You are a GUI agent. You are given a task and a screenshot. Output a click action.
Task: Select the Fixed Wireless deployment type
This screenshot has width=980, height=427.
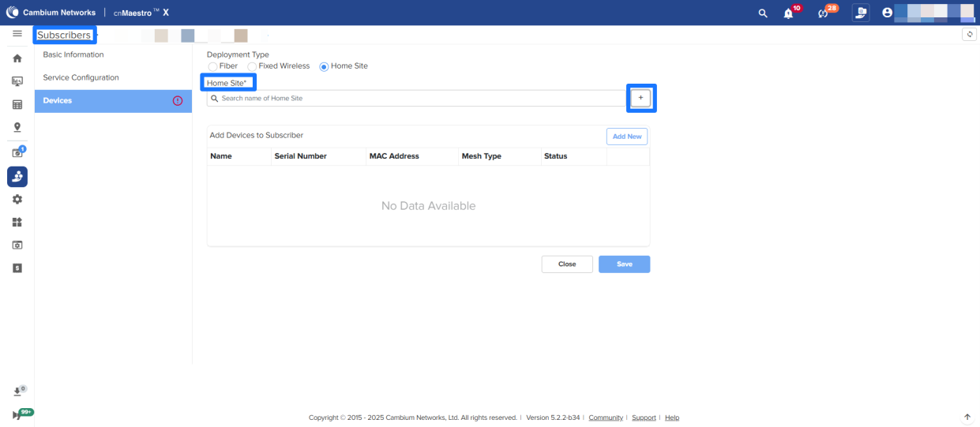(x=253, y=66)
